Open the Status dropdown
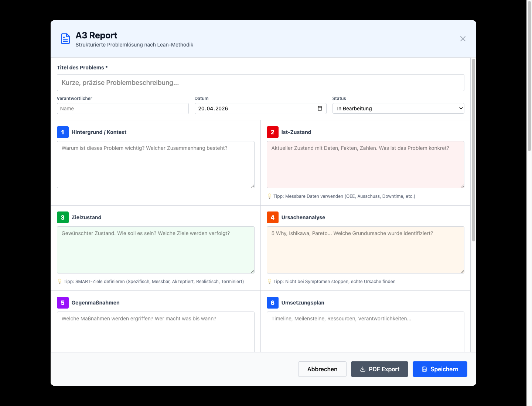Screen dimensions: 532x406 point(398,109)
